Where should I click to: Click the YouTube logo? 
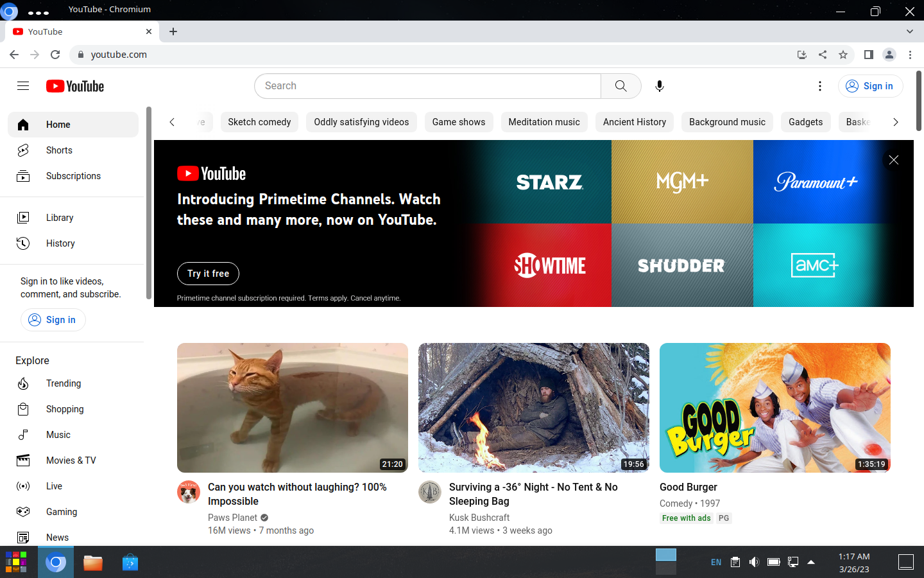pos(75,86)
